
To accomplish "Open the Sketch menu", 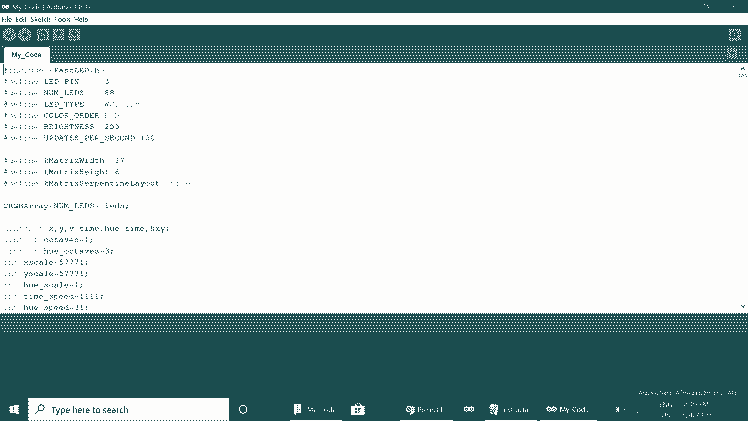I will 40,20.
